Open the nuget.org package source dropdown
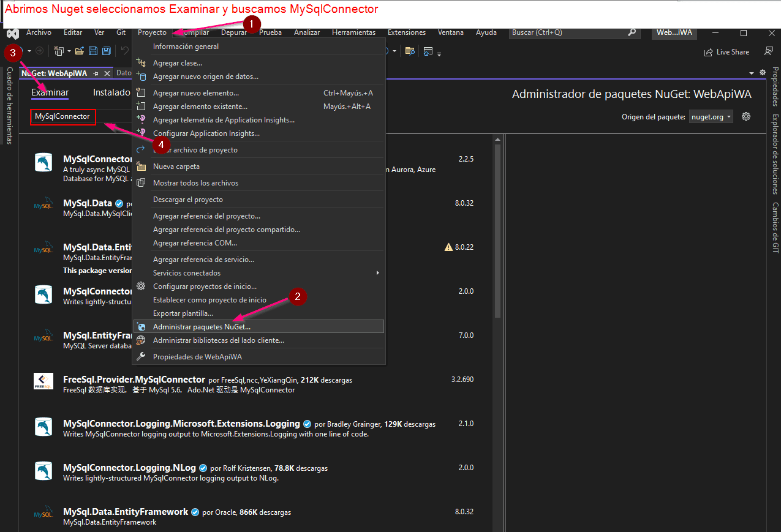The height and width of the screenshot is (532, 781). click(711, 116)
